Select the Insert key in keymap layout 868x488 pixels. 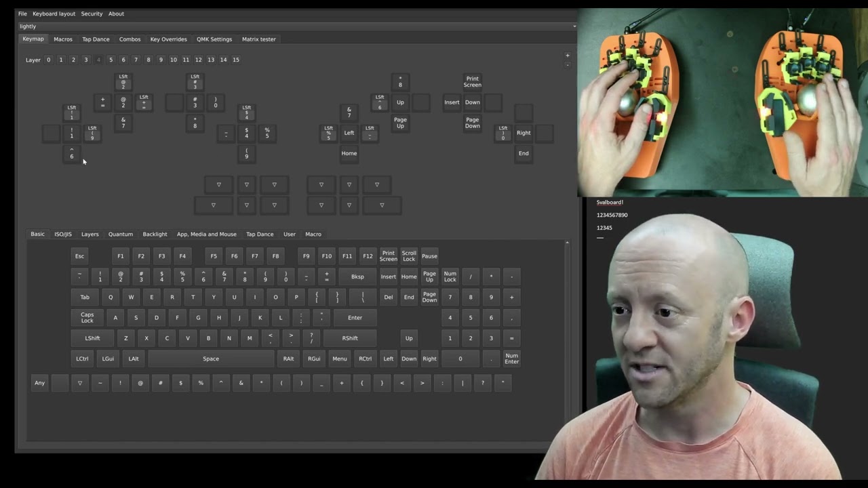click(452, 102)
